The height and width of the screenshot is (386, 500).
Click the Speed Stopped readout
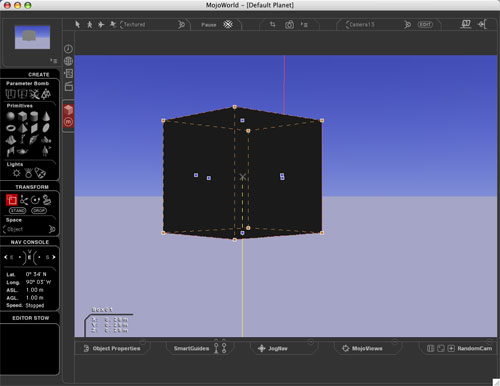tap(25, 305)
